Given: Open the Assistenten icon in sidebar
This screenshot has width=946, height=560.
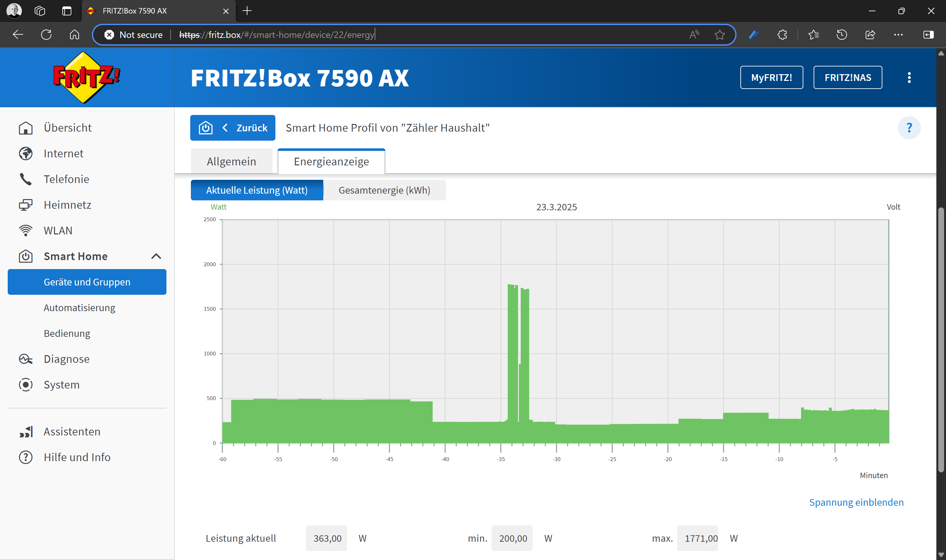Looking at the screenshot, I should [25, 431].
